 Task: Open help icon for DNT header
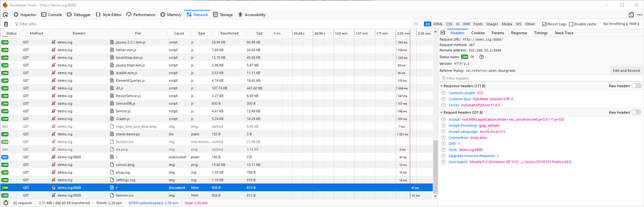(x=444, y=144)
